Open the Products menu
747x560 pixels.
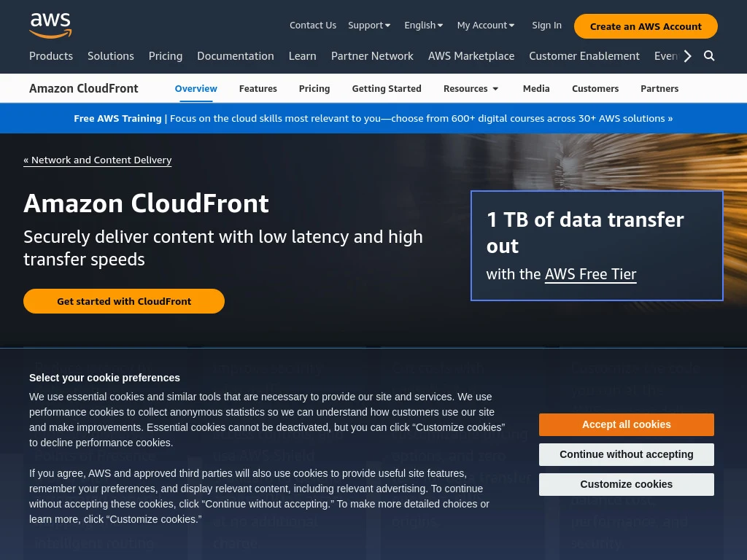[51, 56]
